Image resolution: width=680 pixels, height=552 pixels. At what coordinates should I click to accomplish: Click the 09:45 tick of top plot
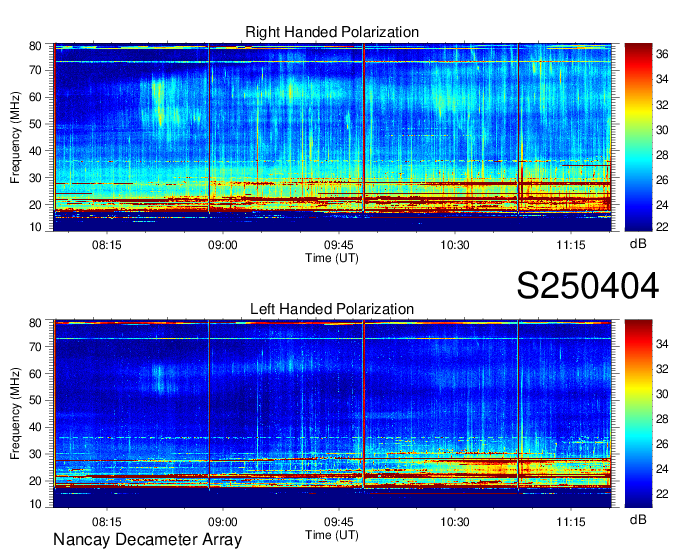[339, 245]
